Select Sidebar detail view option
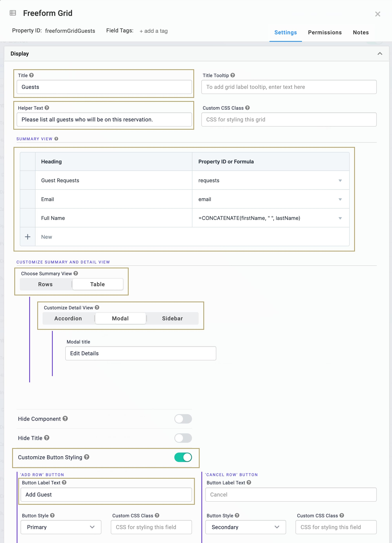392x543 pixels. (173, 318)
